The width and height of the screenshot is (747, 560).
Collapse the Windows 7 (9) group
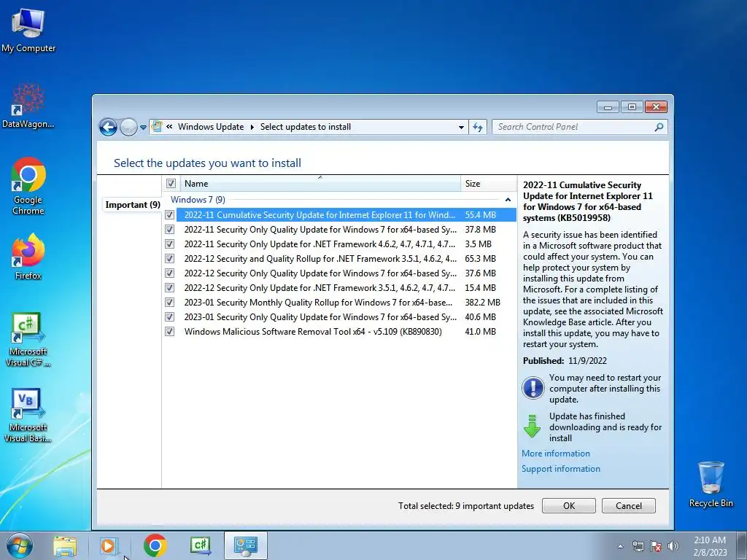pyautogui.click(x=508, y=200)
